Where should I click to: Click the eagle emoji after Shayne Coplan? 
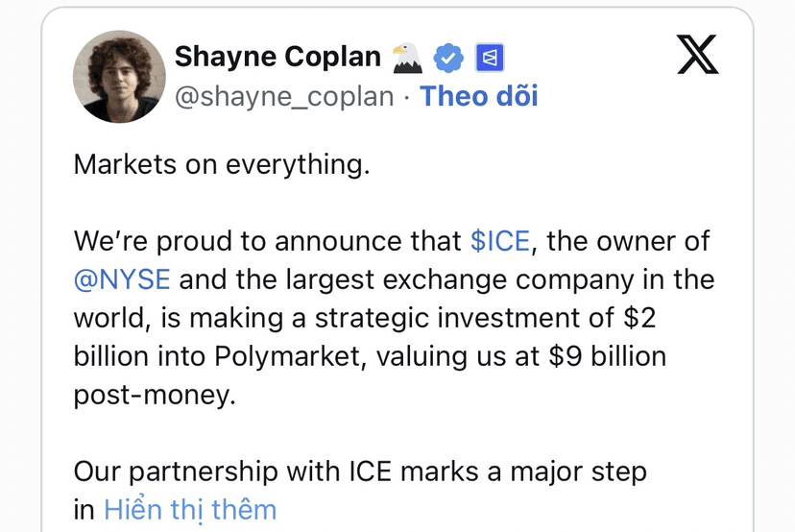point(407,58)
